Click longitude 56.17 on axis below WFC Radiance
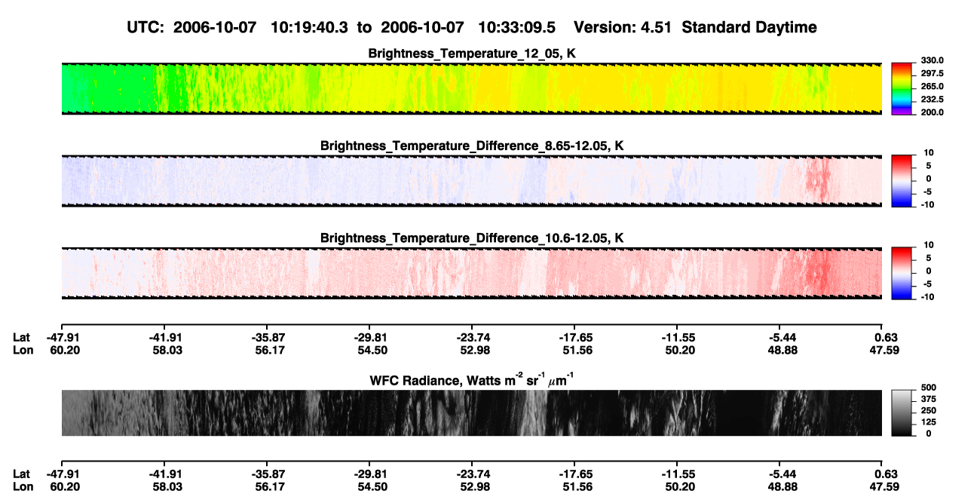980x503 pixels. tap(268, 486)
